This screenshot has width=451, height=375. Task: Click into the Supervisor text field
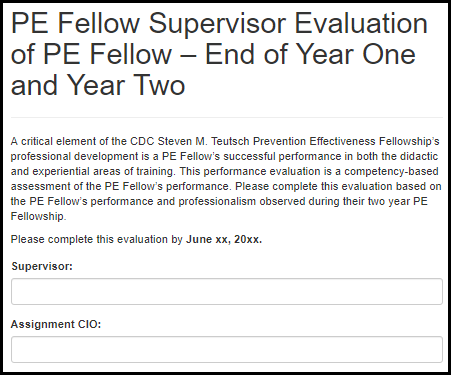pos(227,292)
